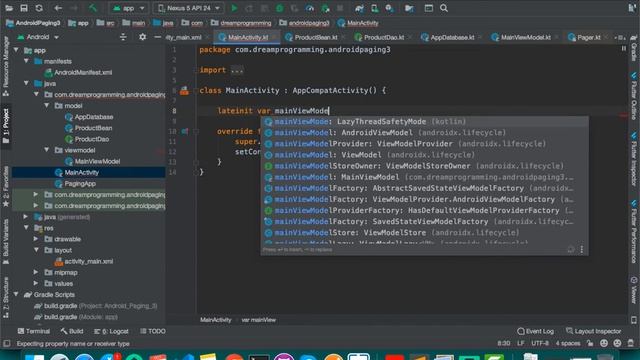Open the Android project view dropdown
Viewport: 640px width, 360px height.
pos(38,37)
